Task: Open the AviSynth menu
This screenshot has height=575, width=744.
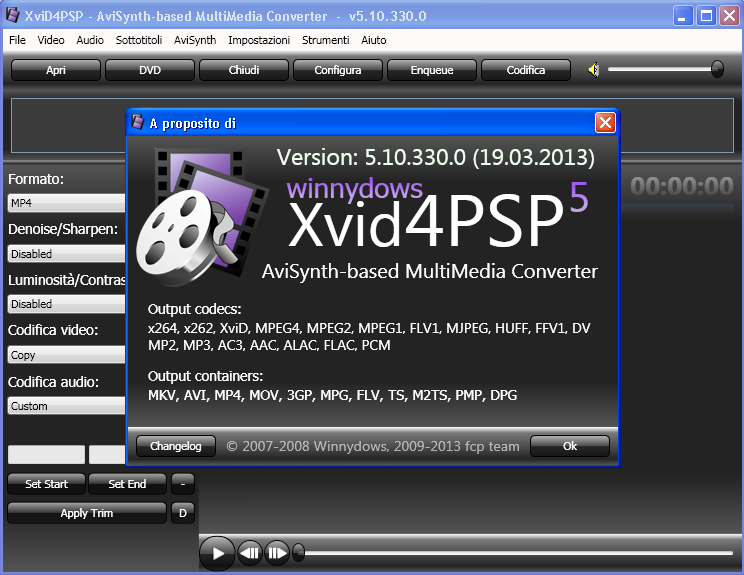Action: tap(195, 40)
